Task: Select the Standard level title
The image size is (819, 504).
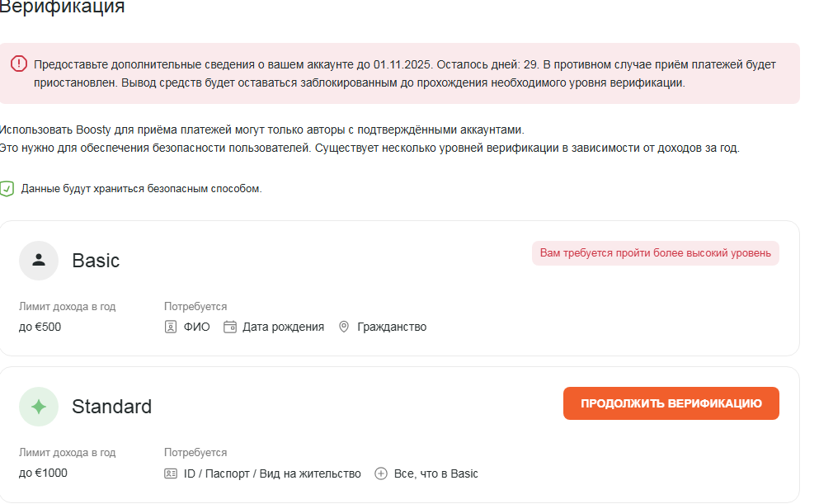Action: 111,407
